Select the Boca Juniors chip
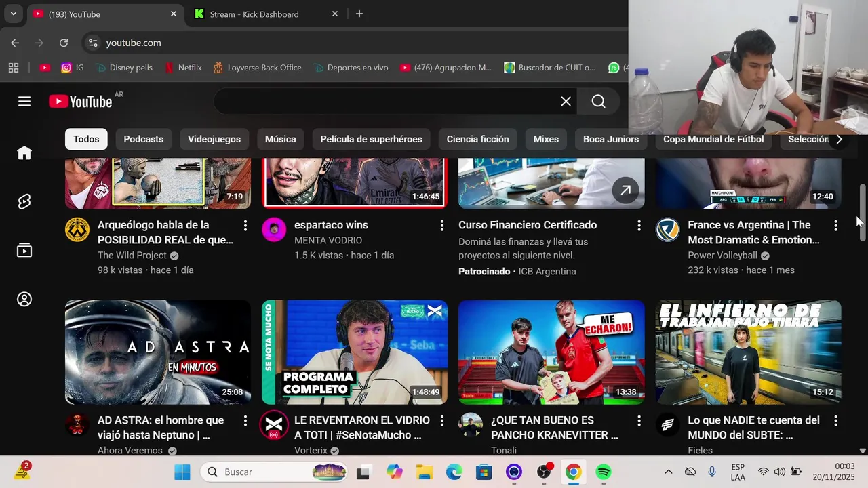 click(611, 139)
